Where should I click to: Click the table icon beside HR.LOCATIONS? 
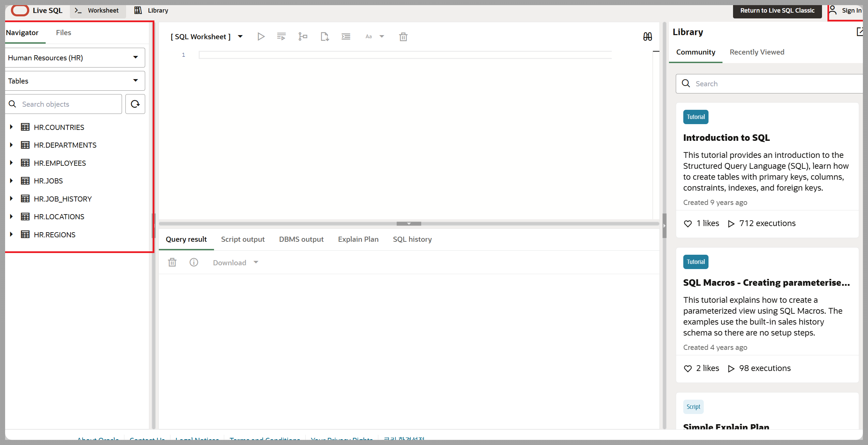point(25,217)
